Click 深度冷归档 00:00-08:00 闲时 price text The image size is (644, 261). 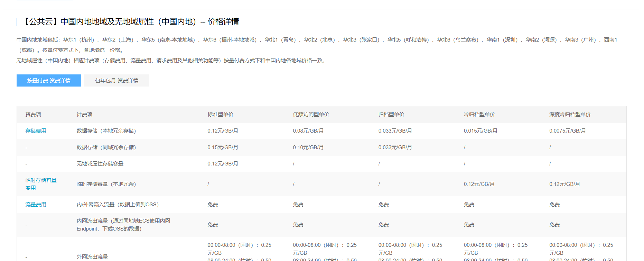(x=581, y=249)
